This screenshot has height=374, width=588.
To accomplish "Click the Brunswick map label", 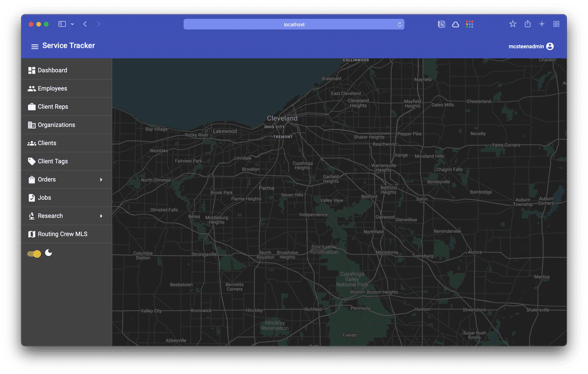I will click(x=201, y=311).
